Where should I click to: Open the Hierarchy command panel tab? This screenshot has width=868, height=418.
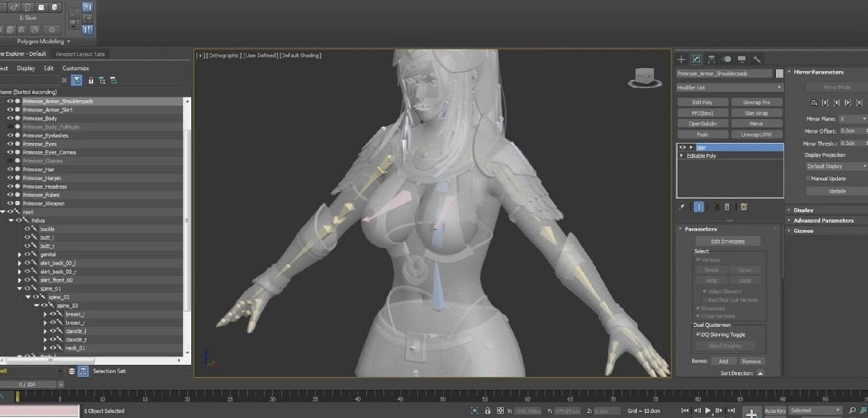click(711, 59)
